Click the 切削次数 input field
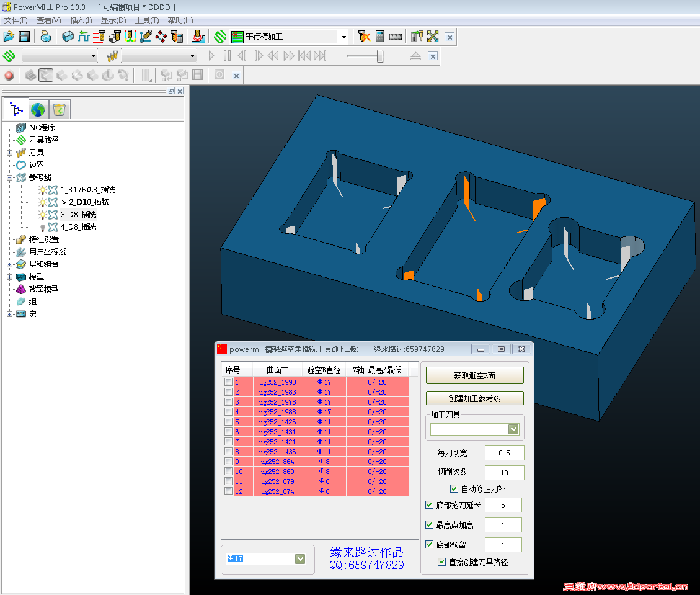This screenshot has width=700, height=595. pyautogui.click(x=505, y=473)
